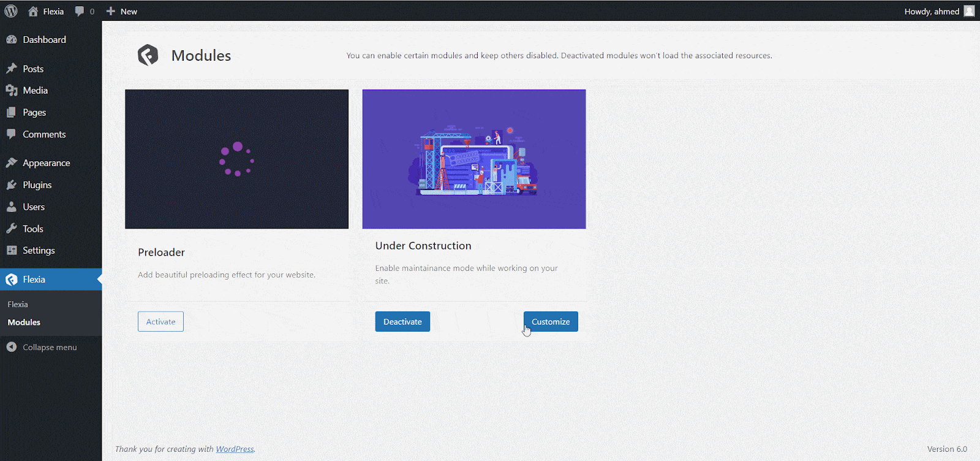This screenshot has width=980, height=461.
Task: Click the Plugins plug icon
Action: pyautogui.click(x=12, y=185)
